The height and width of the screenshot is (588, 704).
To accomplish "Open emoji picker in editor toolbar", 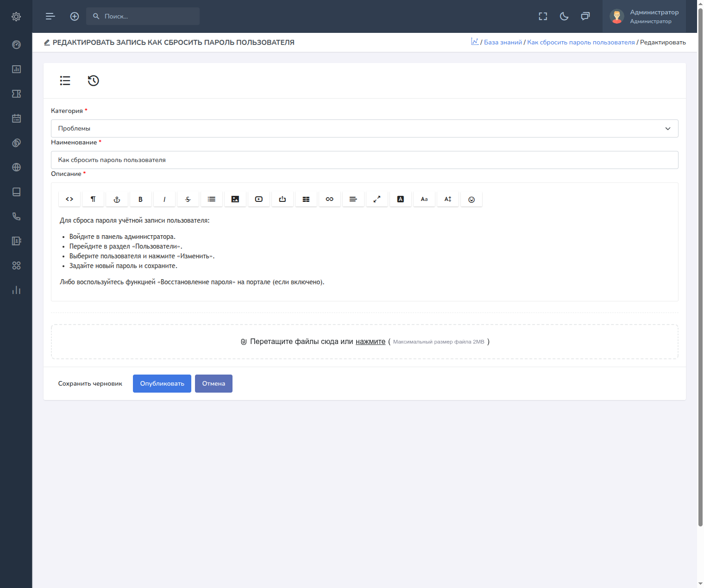I will 471,199.
